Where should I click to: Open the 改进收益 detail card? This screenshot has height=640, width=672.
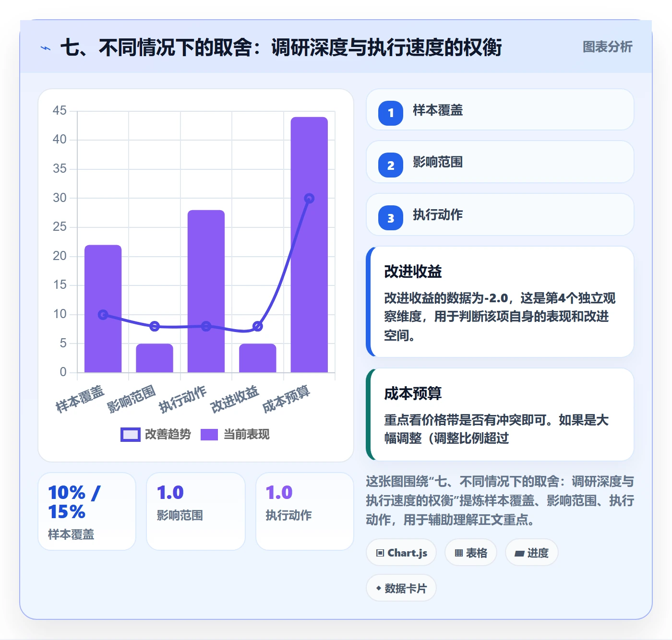click(x=500, y=302)
